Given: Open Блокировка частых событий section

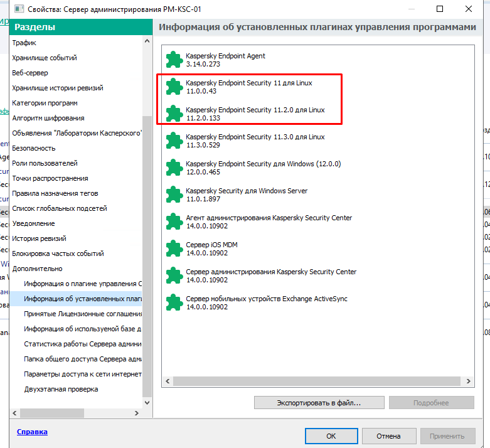Looking at the screenshot, I should coord(58,253).
